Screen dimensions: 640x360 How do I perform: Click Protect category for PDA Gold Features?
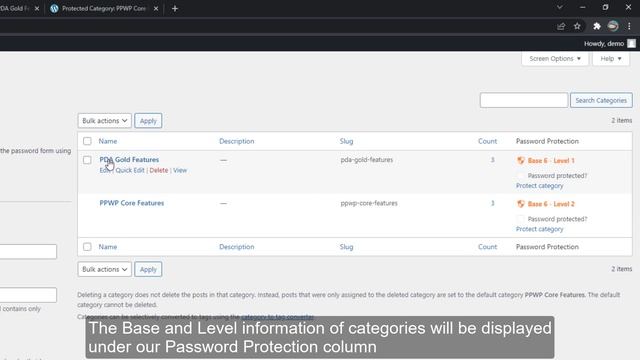click(x=539, y=186)
